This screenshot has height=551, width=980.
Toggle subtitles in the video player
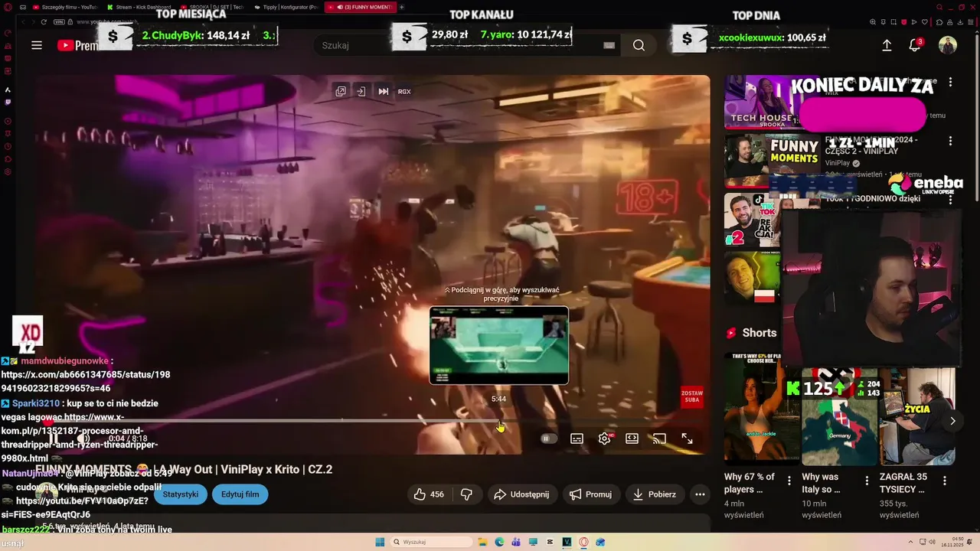(x=577, y=439)
